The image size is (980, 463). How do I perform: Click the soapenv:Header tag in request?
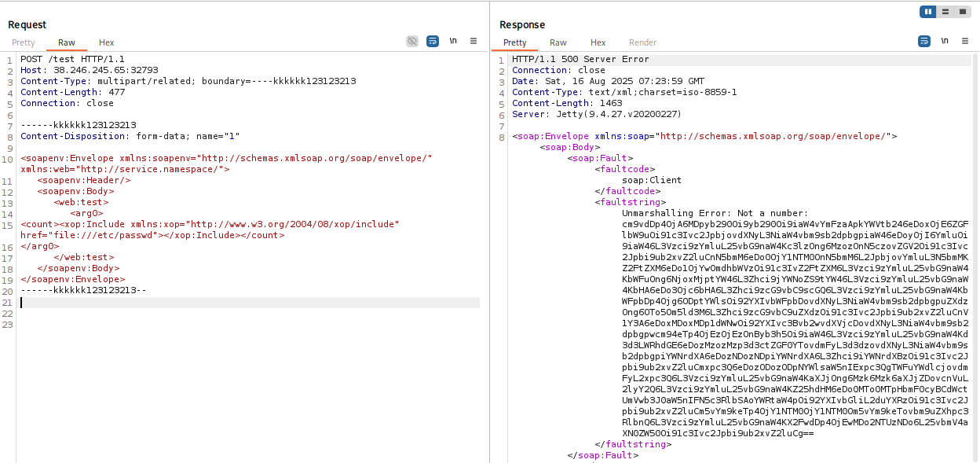(84, 180)
